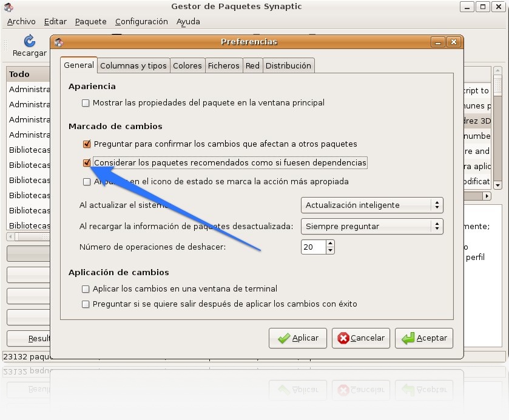The image size is (509, 420).
Task: Click the Aceptar button
Action: 424,338
